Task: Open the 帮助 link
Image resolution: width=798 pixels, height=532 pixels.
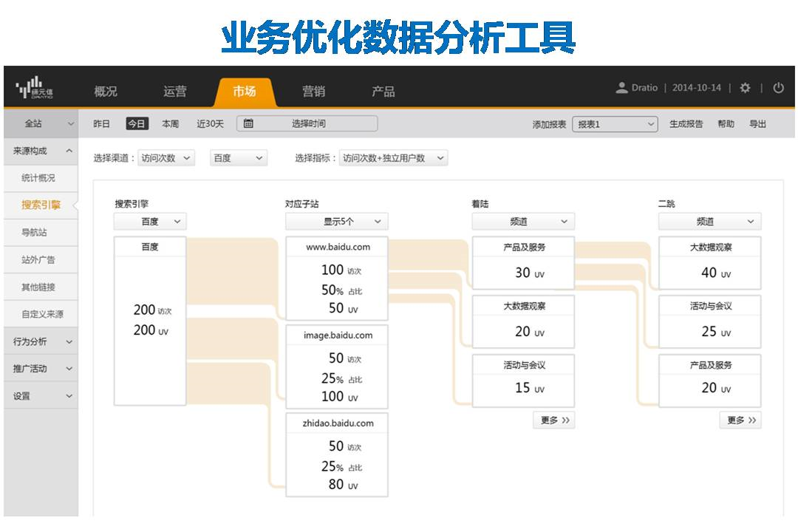Action: (x=726, y=123)
